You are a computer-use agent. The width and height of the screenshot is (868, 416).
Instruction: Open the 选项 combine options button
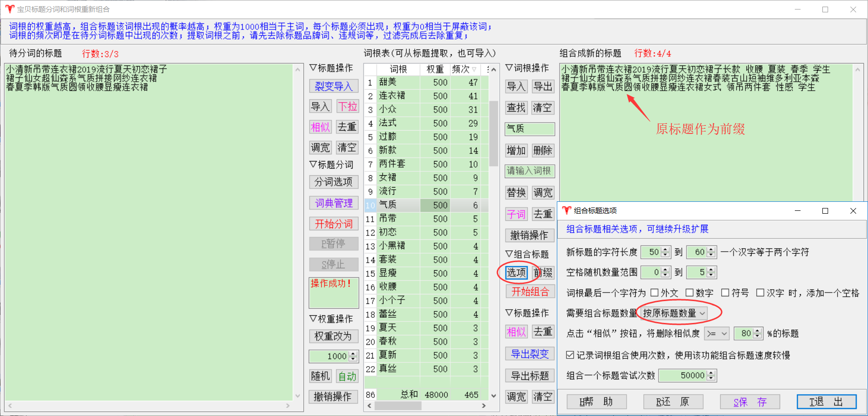point(516,272)
